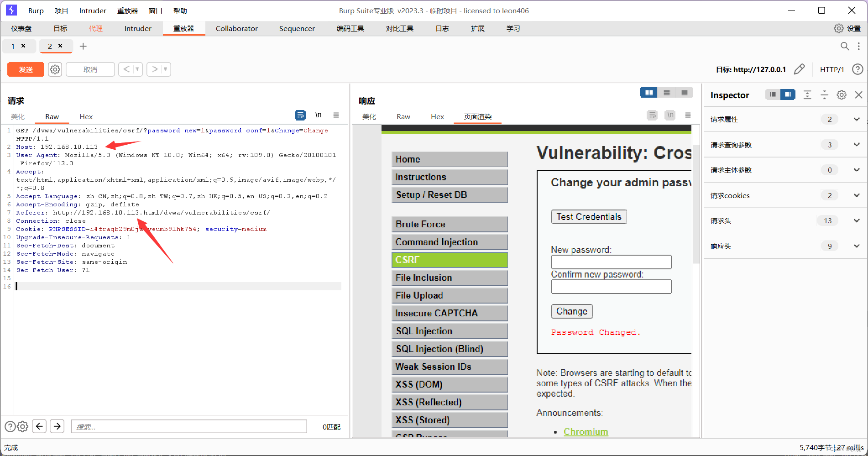Select the top-bottom request/response layout
Screen dimensions: 868x456
[666, 93]
